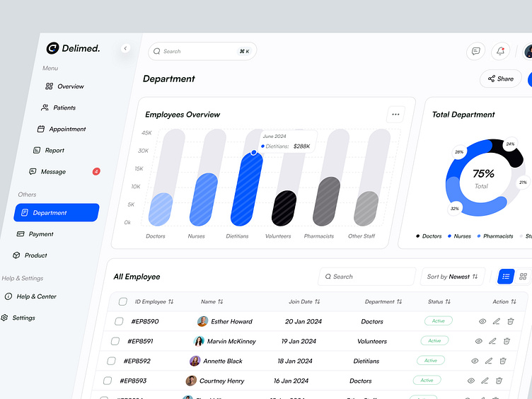Click the Active status for #EP8591

click(434, 341)
